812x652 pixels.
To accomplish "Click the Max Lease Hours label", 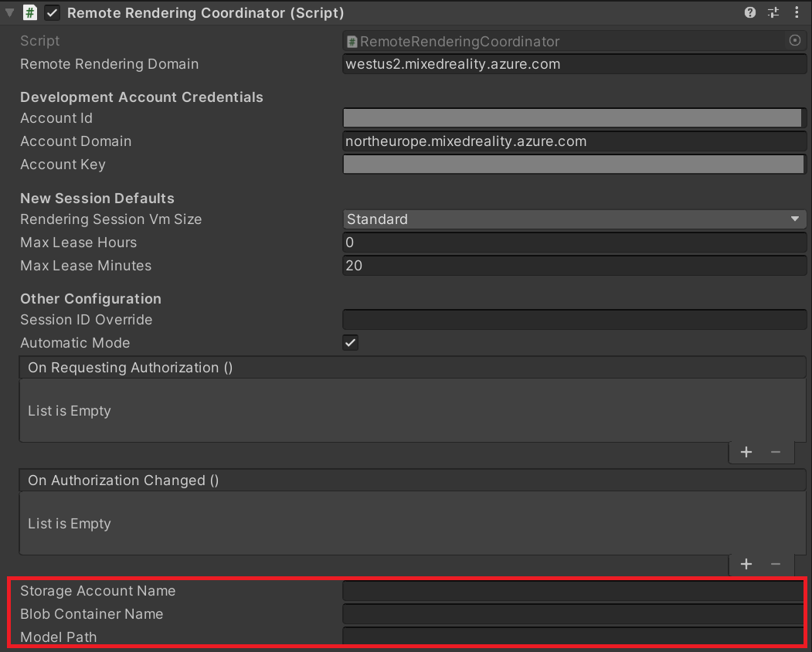I will click(78, 243).
